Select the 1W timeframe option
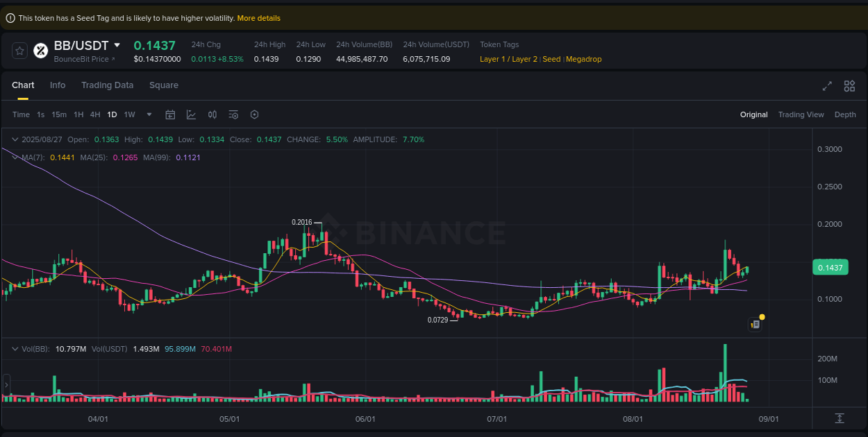868x437 pixels. (129, 114)
